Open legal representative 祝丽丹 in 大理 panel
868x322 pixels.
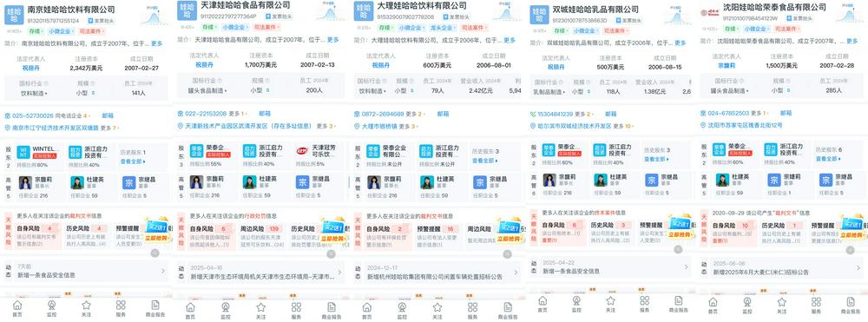(380, 65)
